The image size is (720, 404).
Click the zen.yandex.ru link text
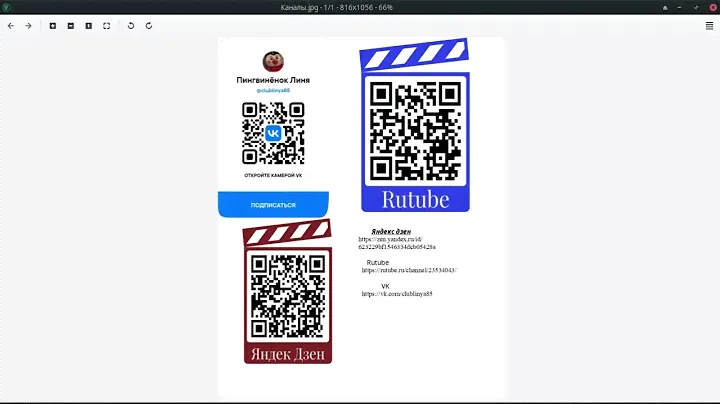click(x=397, y=242)
